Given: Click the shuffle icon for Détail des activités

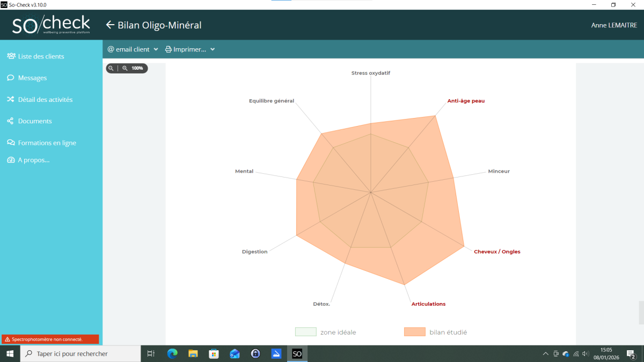Looking at the screenshot, I should tap(11, 100).
